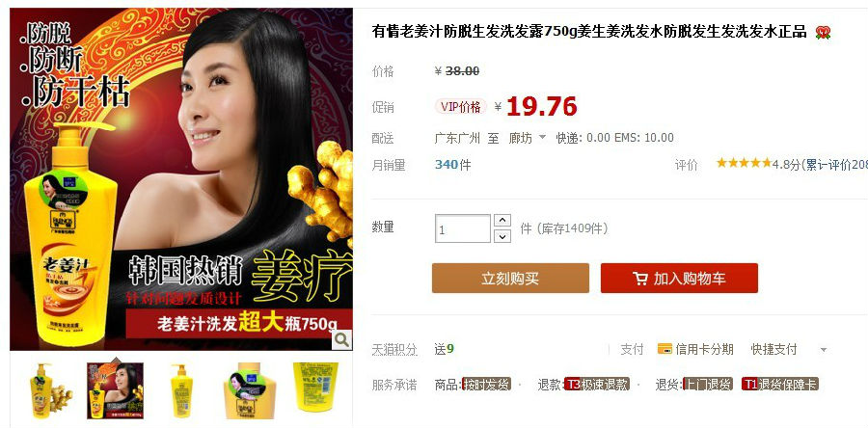Decrease quantity with the down arrow

502,237
